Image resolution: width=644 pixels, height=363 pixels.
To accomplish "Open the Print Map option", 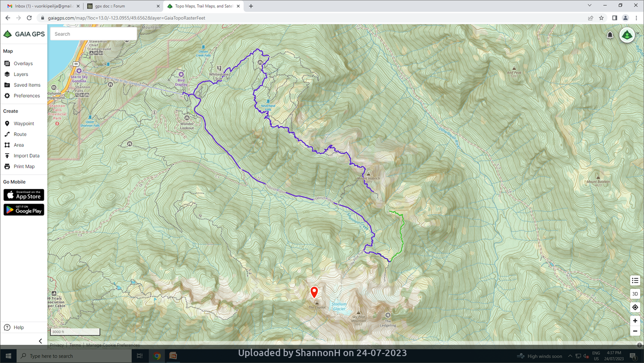I will pyautogui.click(x=24, y=166).
